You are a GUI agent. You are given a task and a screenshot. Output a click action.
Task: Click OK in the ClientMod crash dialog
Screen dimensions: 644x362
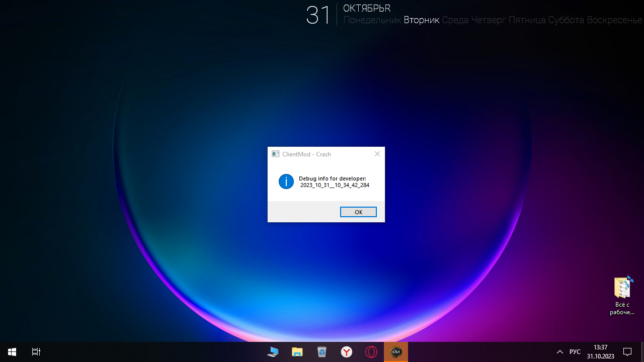pyautogui.click(x=358, y=212)
